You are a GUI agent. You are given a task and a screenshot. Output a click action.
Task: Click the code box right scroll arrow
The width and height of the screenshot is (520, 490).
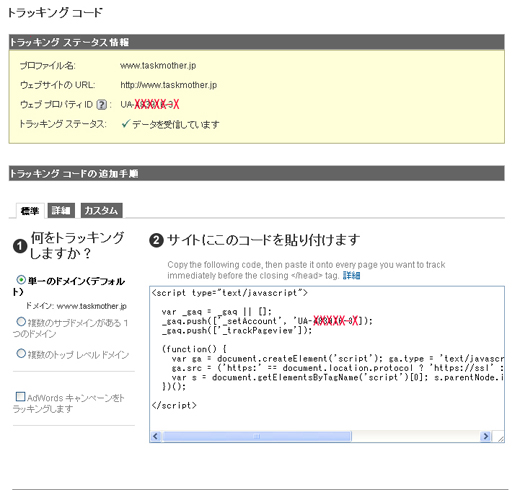pyautogui.click(x=485, y=436)
